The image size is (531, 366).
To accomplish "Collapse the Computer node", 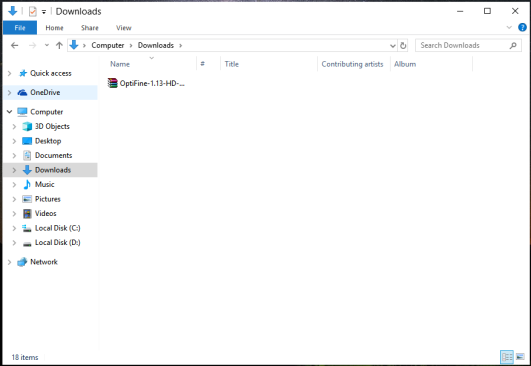I will (9, 111).
